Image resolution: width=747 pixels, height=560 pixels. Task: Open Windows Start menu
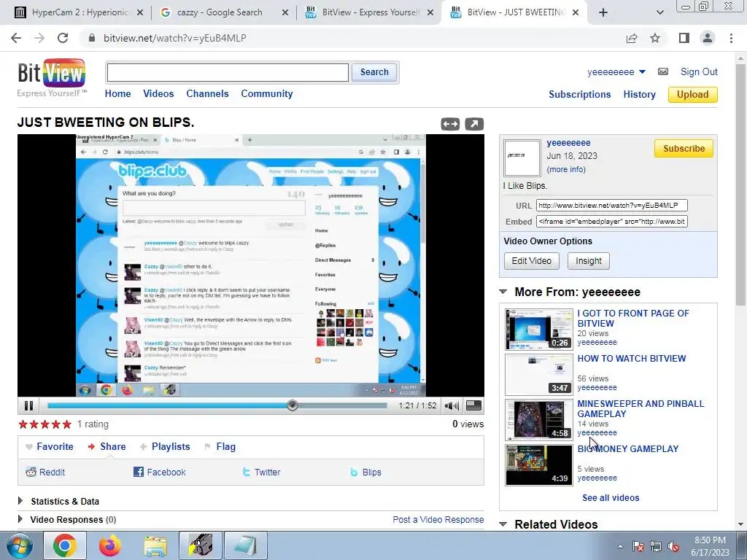19,545
